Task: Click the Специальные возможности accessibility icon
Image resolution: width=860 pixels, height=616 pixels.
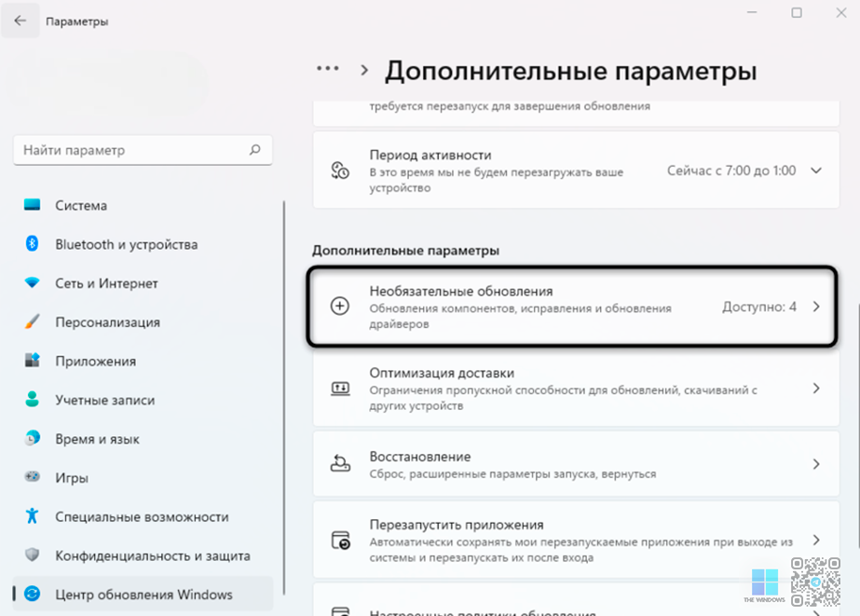Action: click(32, 515)
